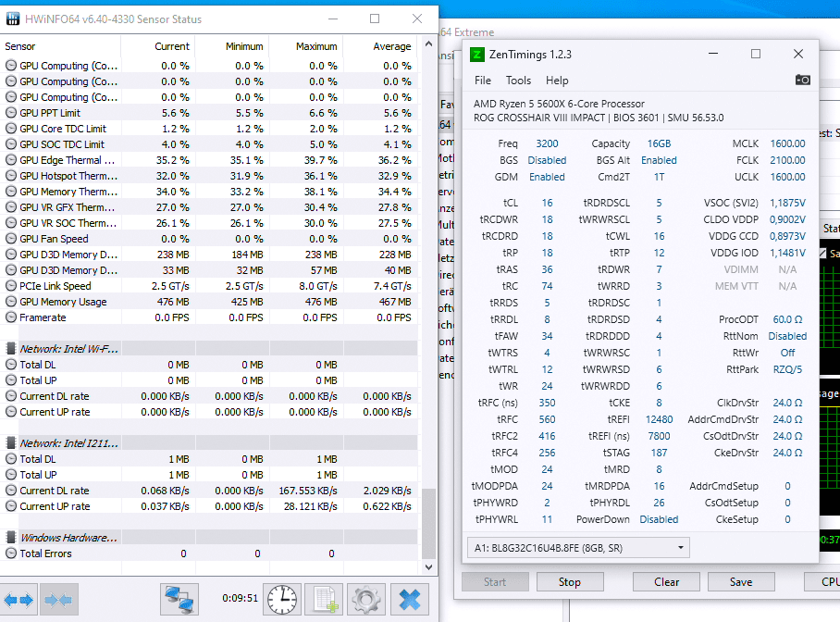Click the tRFC (ns) value 350
840x622 pixels.
point(547,403)
